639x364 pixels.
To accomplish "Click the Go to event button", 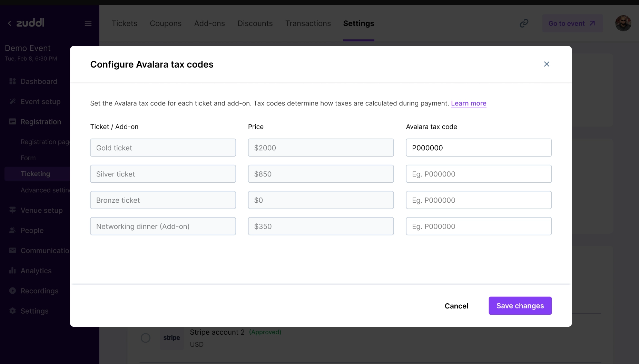I will [x=572, y=23].
